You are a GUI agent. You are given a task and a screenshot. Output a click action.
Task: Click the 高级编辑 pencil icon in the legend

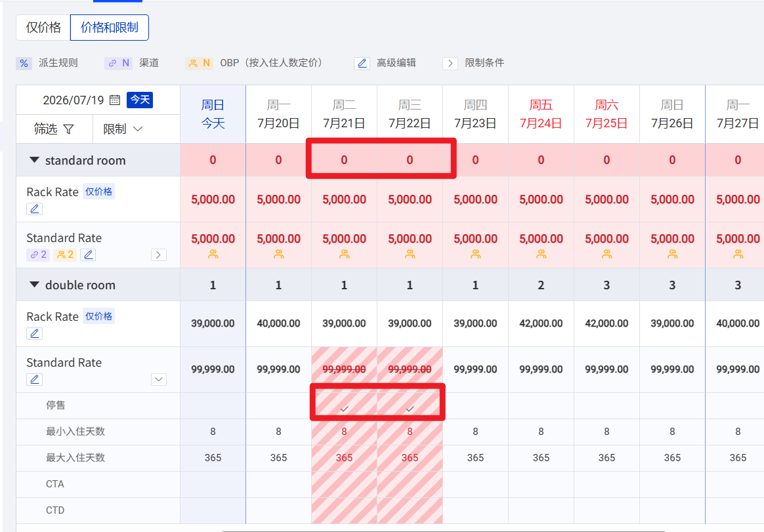pyautogui.click(x=362, y=64)
